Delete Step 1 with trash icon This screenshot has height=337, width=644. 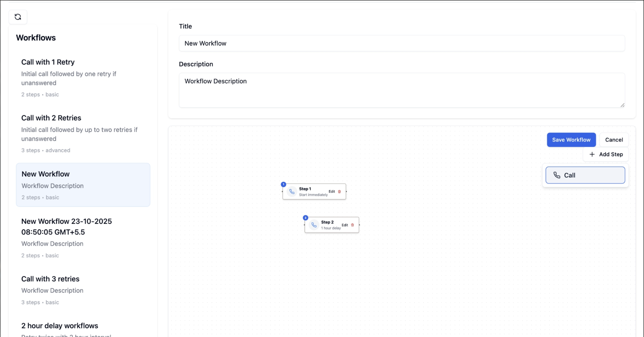click(339, 191)
